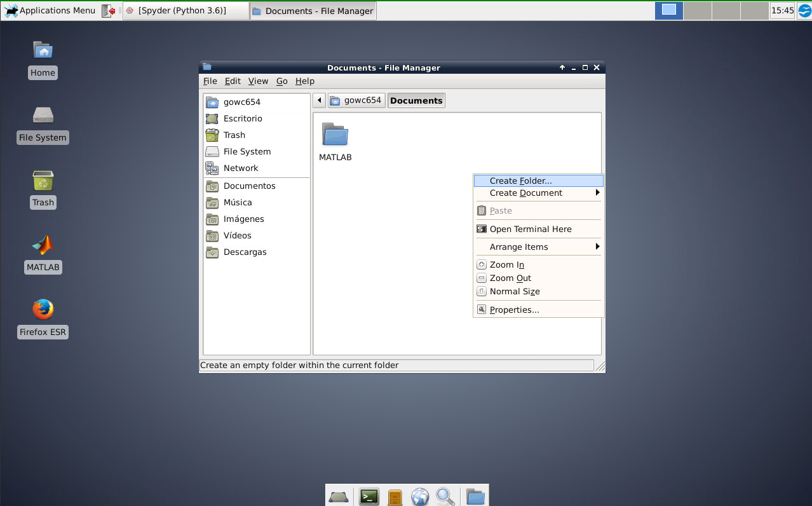Open the Imágenes bookmark in the sidebar

[x=256, y=219]
